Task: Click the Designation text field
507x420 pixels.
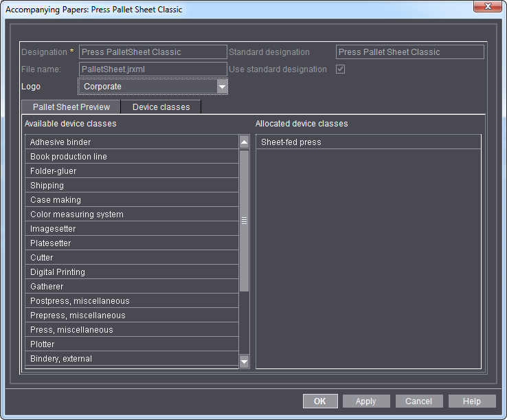Action: (x=153, y=52)
